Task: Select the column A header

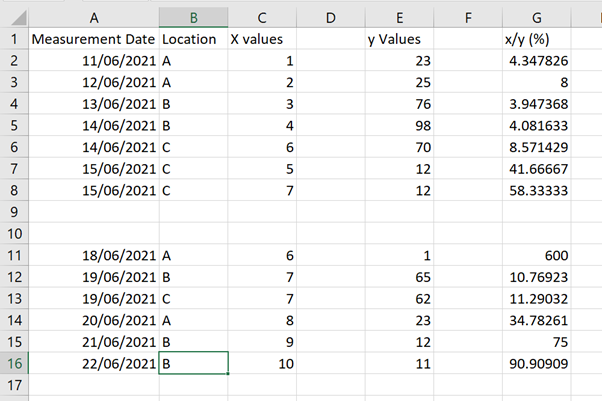Action: point(94,17)
